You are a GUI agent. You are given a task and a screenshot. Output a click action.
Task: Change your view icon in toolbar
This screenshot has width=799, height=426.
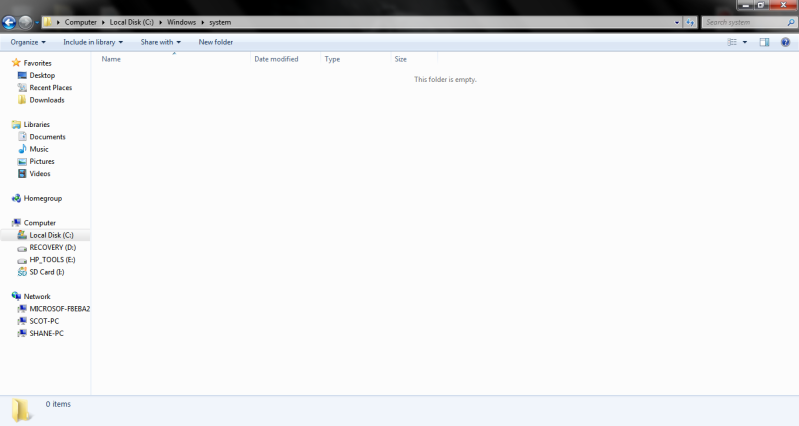[x=732, y=42]
